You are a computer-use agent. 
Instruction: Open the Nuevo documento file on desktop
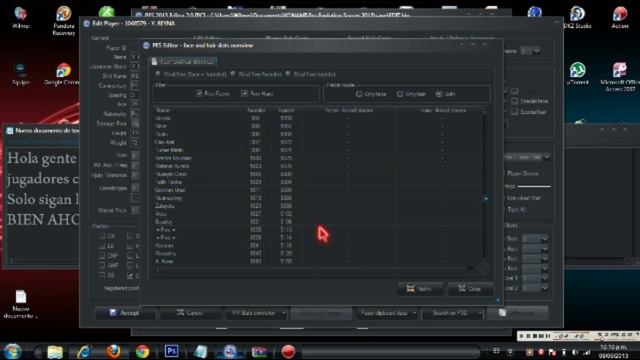(20, 304)
